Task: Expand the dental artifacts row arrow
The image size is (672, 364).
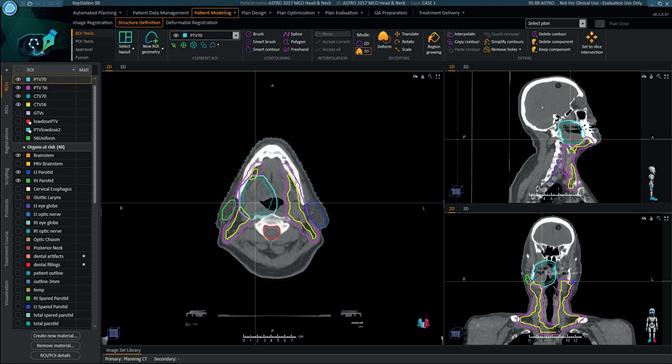Action: pyautogui.click(x=84, y=256)
